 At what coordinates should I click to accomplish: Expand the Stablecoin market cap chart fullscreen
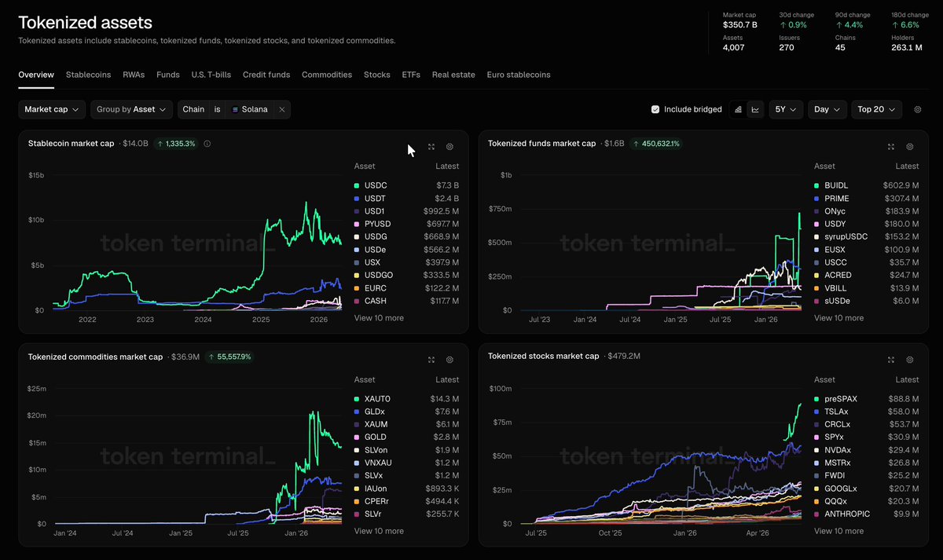pos(431,146)
